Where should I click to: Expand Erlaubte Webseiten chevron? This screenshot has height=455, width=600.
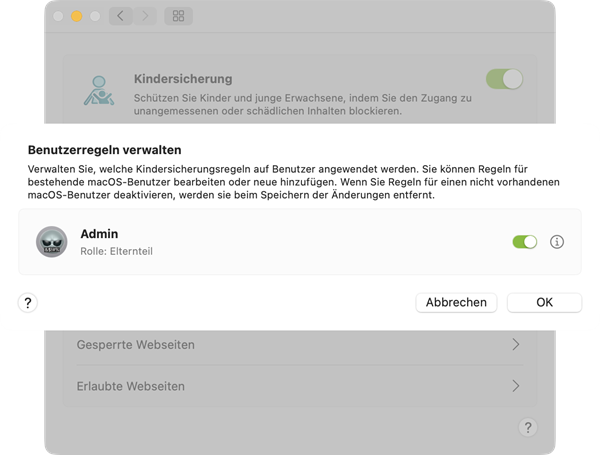[516, 386]
